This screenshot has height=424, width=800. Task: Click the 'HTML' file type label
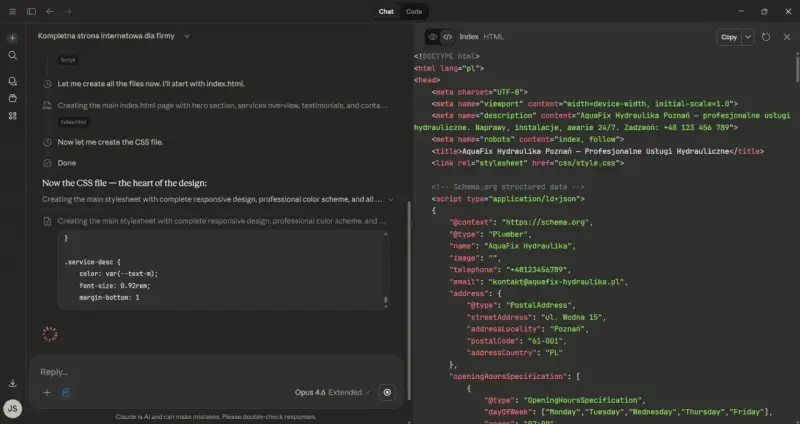click(x=493, y=37)
